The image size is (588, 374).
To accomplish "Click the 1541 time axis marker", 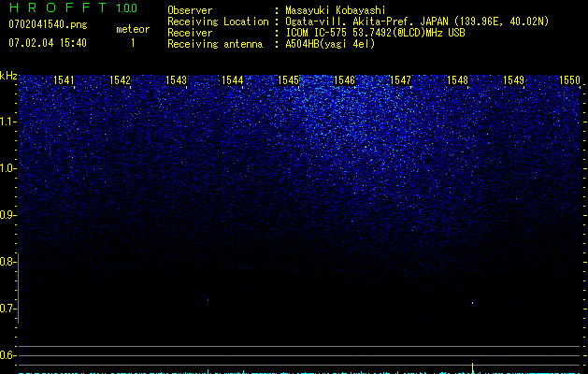I will point(64,80).
